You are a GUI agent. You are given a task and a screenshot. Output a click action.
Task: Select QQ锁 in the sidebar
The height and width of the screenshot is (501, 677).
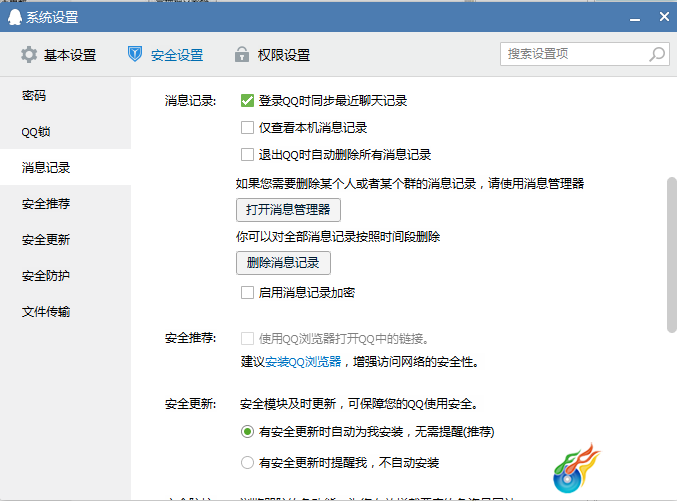65,131
